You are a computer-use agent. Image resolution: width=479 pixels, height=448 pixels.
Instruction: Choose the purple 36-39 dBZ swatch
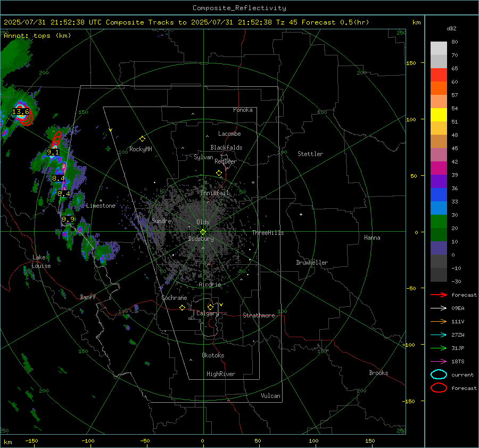click(x=439, y=182)
